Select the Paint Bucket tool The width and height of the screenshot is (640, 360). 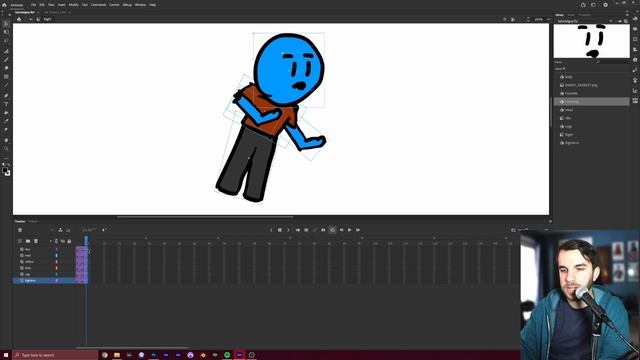tap(6, 113)
